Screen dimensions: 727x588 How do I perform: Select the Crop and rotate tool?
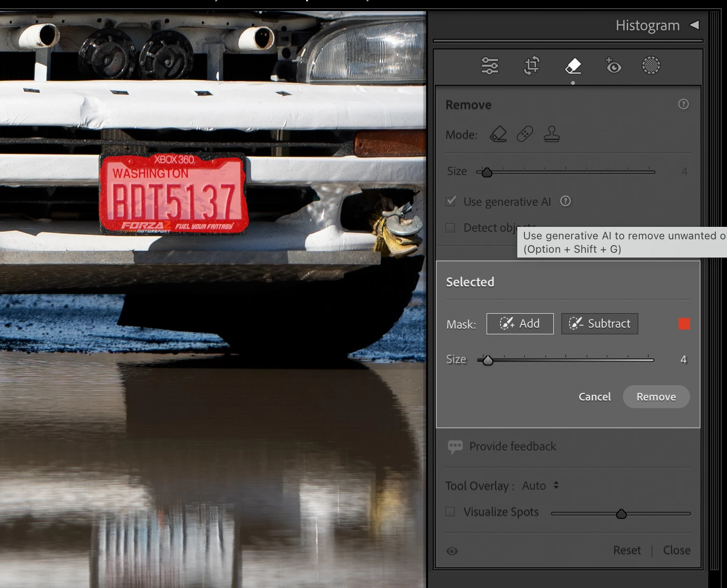532,66
